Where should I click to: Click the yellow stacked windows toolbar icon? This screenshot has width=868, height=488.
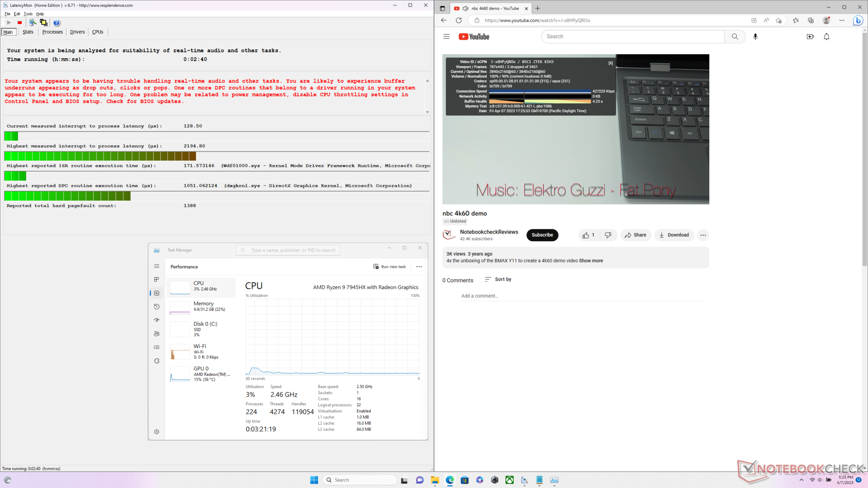43,23
